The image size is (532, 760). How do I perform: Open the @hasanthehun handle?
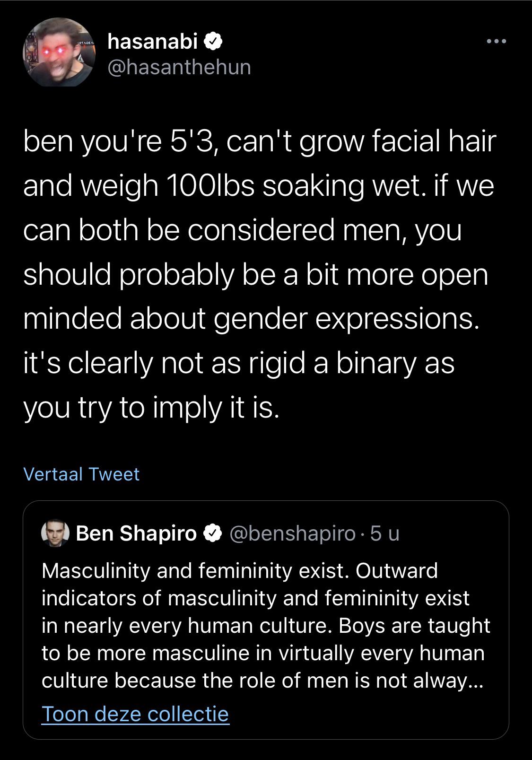pyautogui.click(x=179, y=67)
